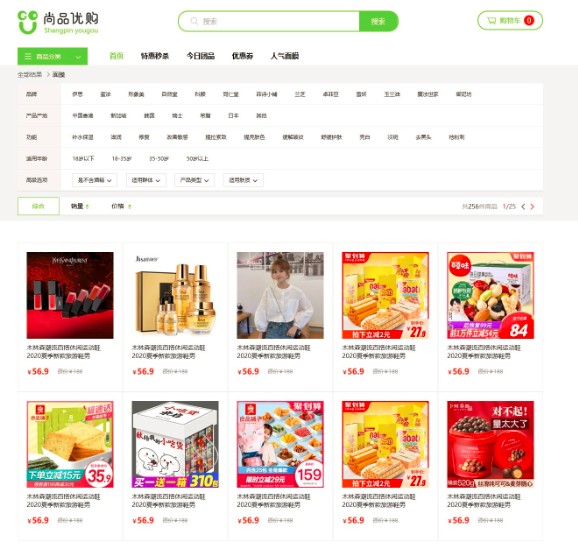The image size is (578, 552).
Task: Sort by 销量 sales arrow
Action: coord(87,206)
